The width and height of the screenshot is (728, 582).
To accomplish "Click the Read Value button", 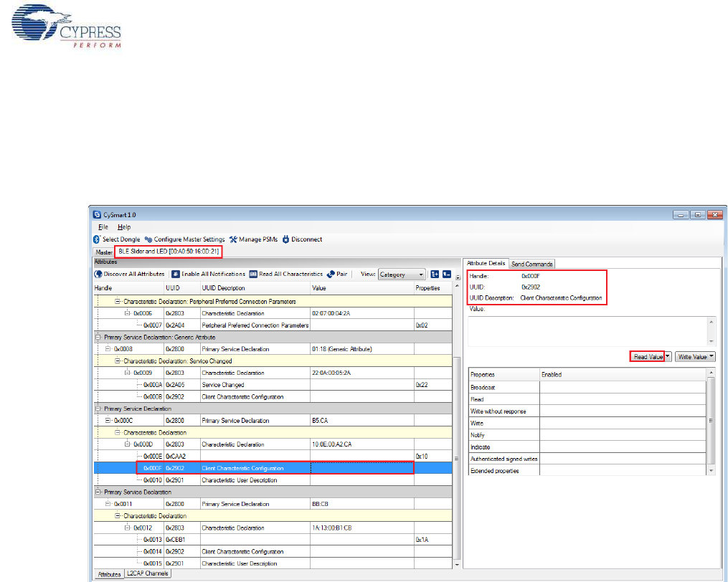I will click(648, 356).
